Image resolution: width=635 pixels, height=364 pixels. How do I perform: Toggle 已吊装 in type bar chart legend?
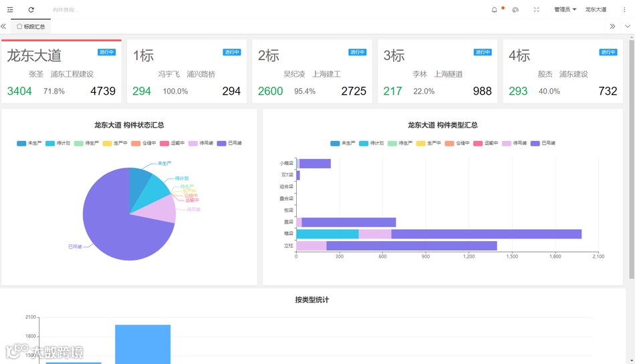click(543, 143)
